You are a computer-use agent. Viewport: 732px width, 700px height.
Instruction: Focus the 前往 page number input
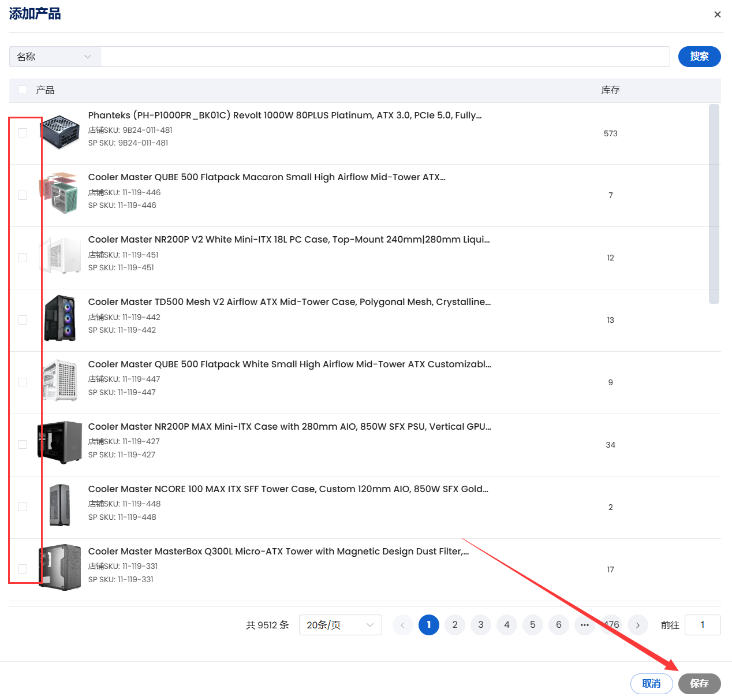tap(703, 625)
